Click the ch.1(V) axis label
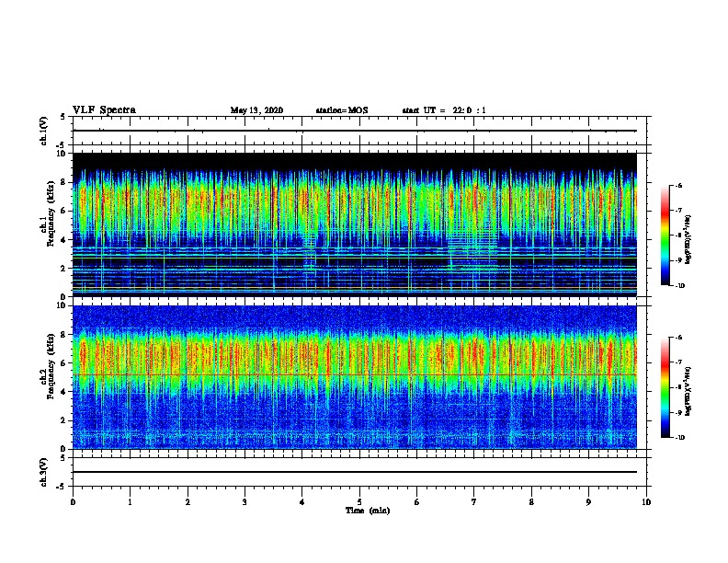Viewport: 728px width, 563px height. tap(44, 131)
